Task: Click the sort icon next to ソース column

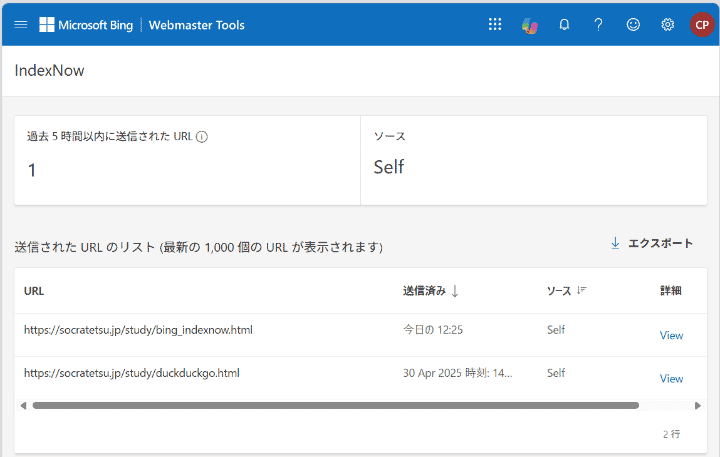Action: (582, 290)
